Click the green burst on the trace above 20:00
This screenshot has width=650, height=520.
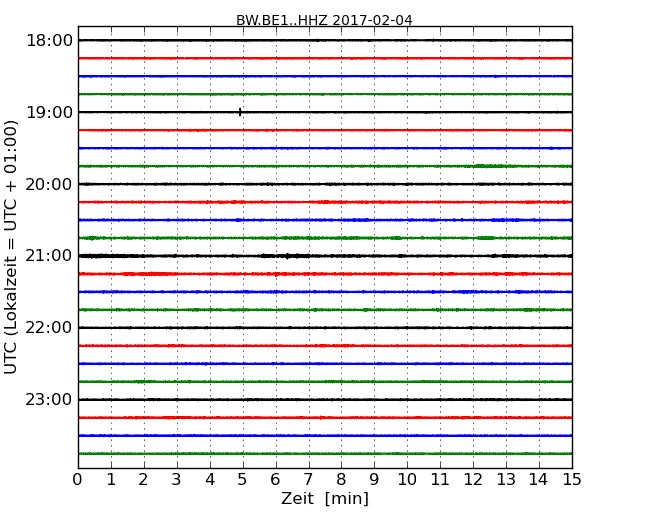click(x=490, y=166)
